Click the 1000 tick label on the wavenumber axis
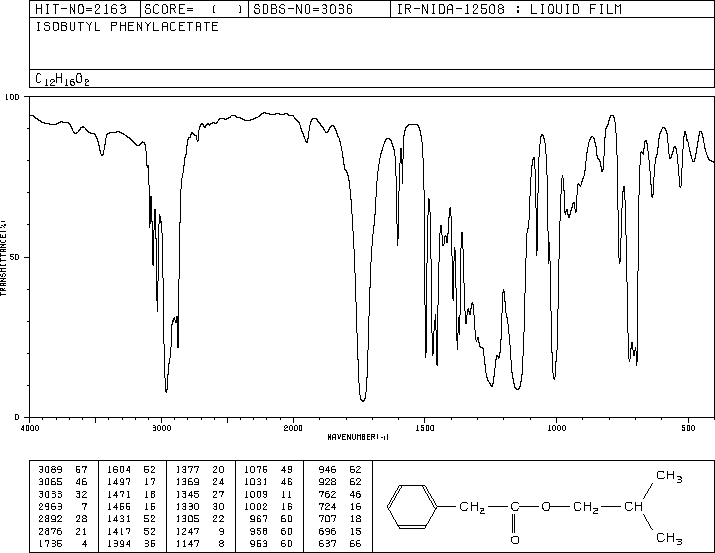The image size is (715, 553). [557, 428]
